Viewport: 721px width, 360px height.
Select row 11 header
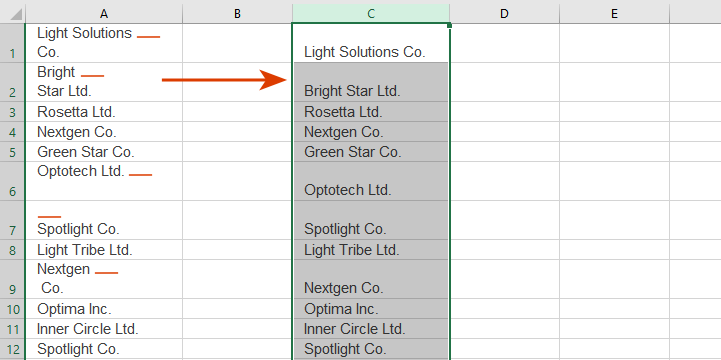click(12, 329)
